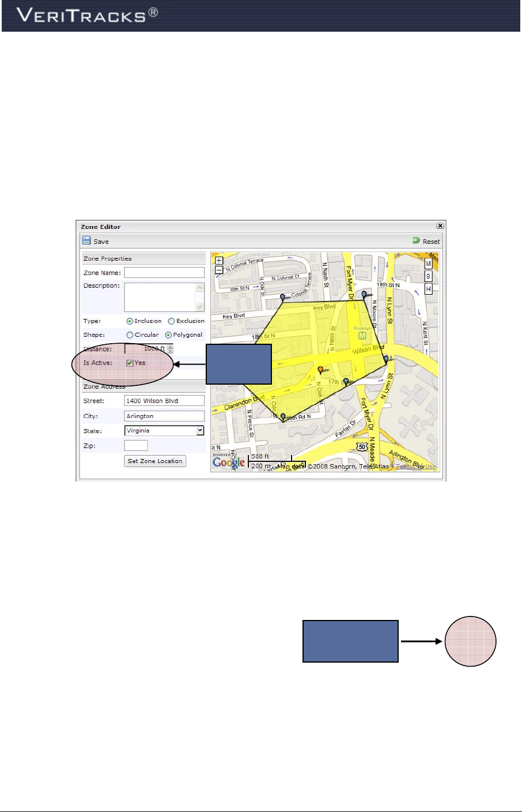522x812 pixels.
Task: Click the green Reset arrow icon
Action: (416, 240)
